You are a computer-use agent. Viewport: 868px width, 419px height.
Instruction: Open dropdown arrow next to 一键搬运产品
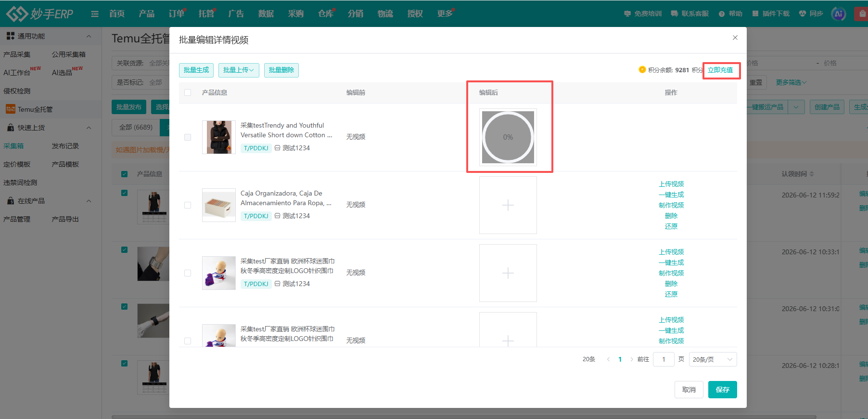796,107
